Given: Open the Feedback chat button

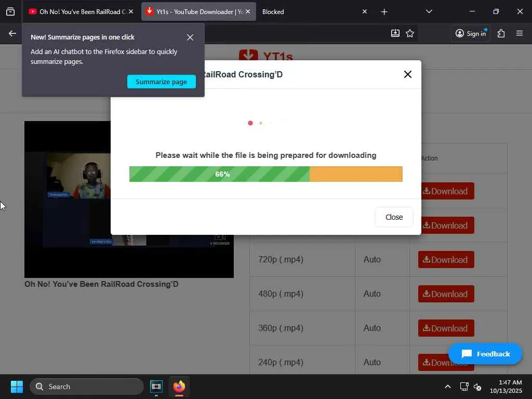Looking at the screenshot, I should pos(485,354).
